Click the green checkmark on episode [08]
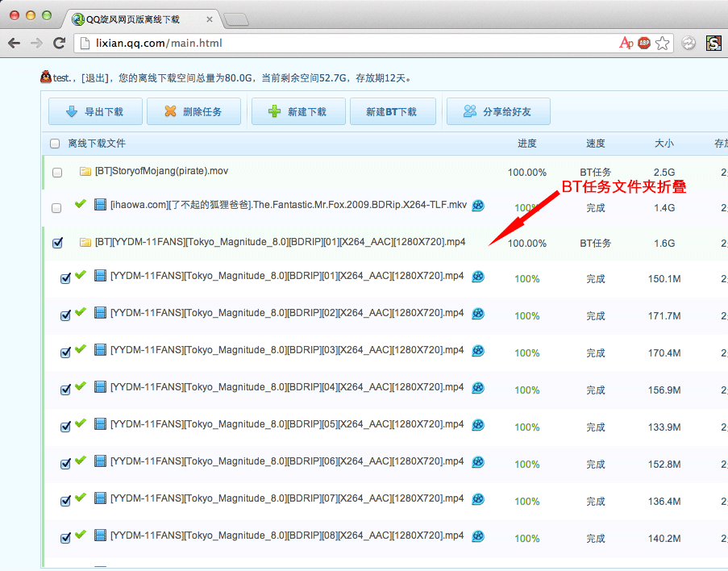This screenshot has height=571, width=728. pyautogui.click(x=81, y=534)
